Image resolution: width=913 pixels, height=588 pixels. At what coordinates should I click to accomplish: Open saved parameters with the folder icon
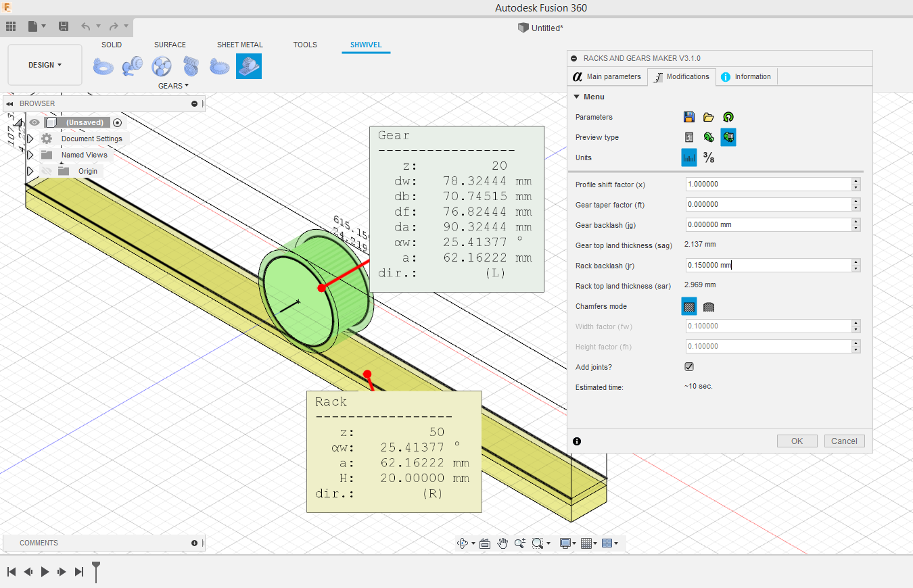(x=708, y=117)
